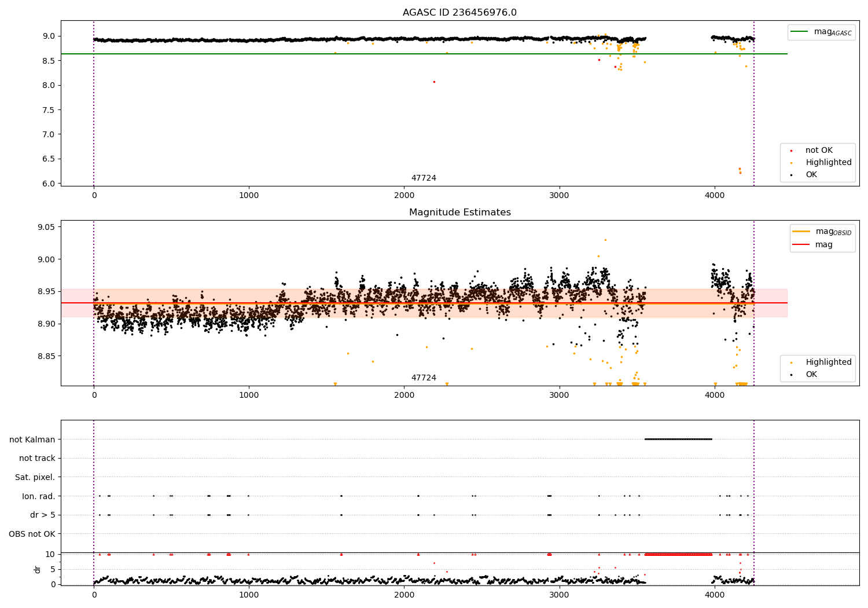Click the isolated red outlier point near magnitude 8.0
The height and width of the screenshot is (608, 868).
434,82
